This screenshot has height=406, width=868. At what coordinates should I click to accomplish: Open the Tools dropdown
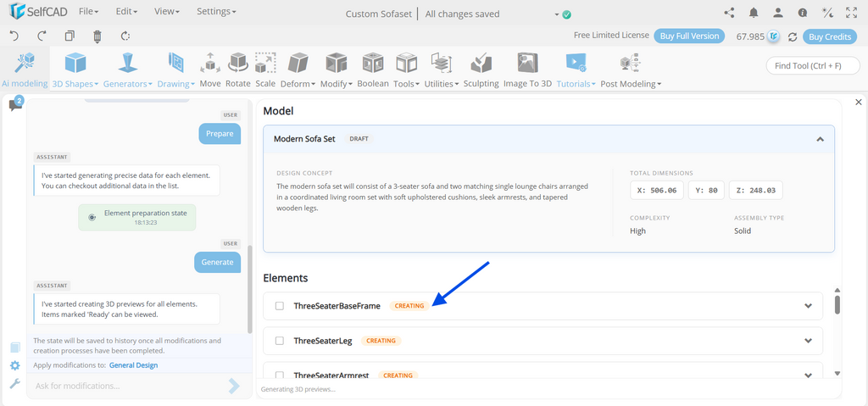pos(406,70)
